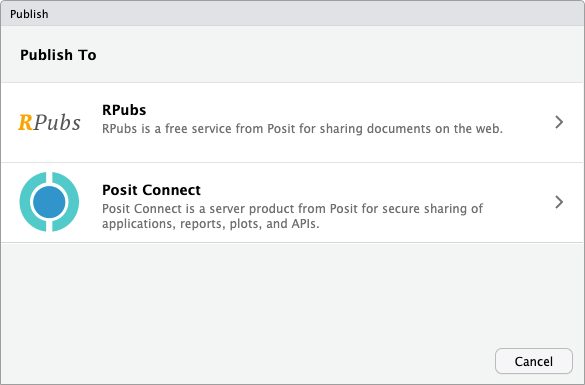Viewport: 585px width, 385px height.
Task: Cancel the Publish dialog
Action: pyautogui.click(x=534, y=361)
